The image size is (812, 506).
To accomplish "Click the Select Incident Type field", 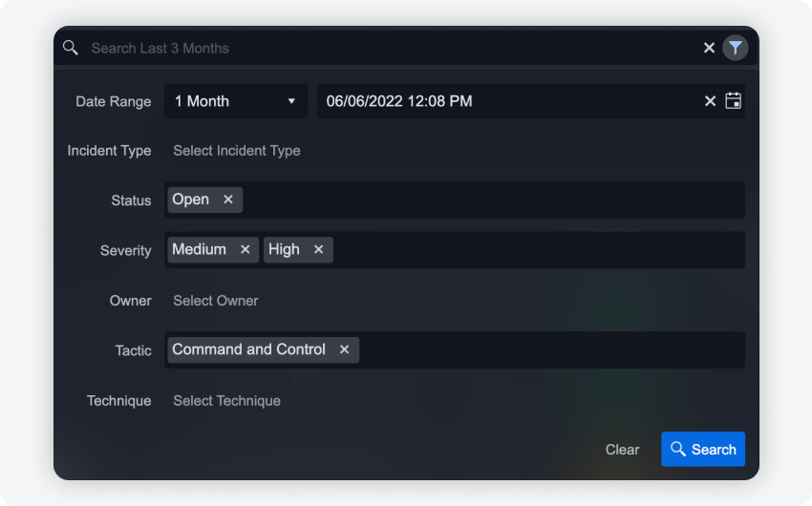I will point(237,151).
